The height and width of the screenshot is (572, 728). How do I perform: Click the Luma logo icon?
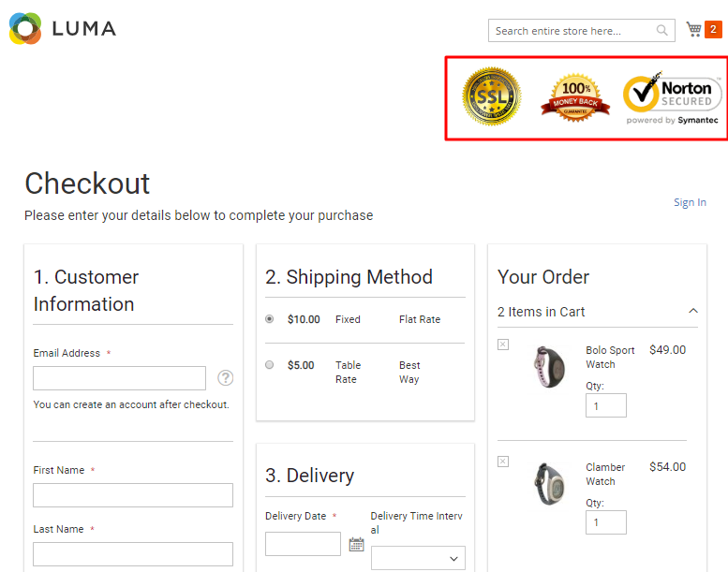[25, 29]
